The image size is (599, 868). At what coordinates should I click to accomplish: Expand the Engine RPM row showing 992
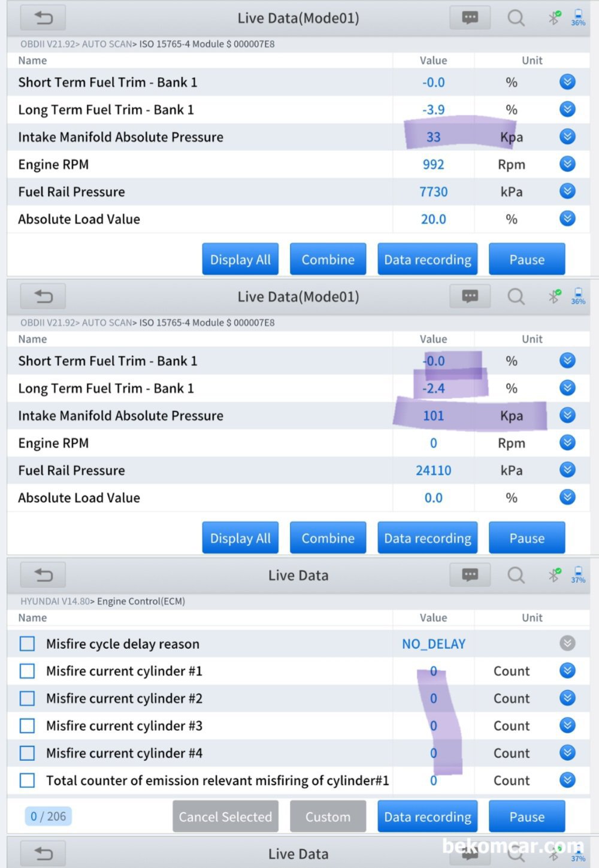567,164
